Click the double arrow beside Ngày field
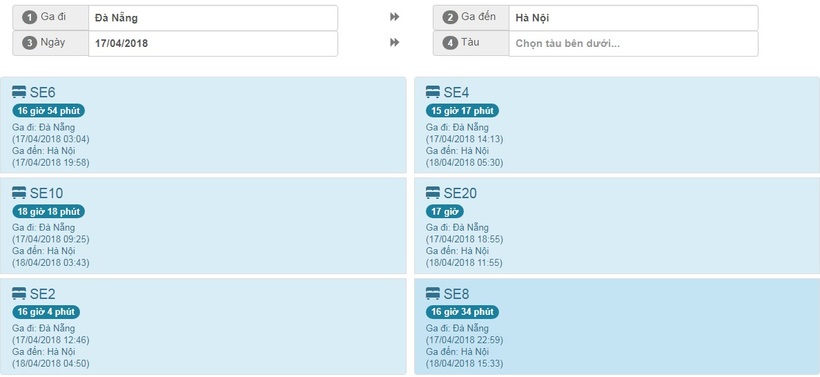Screen dimensions: 820x377 [394, 43]
